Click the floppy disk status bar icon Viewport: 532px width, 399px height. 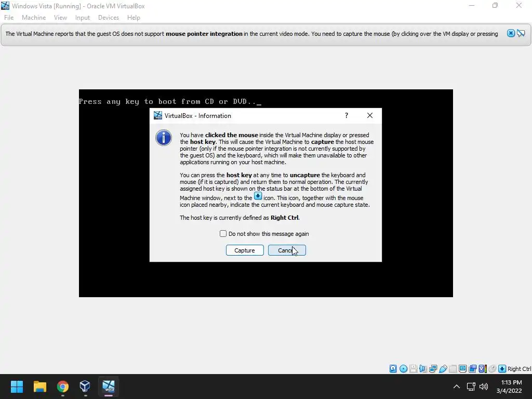coord(413,368)
